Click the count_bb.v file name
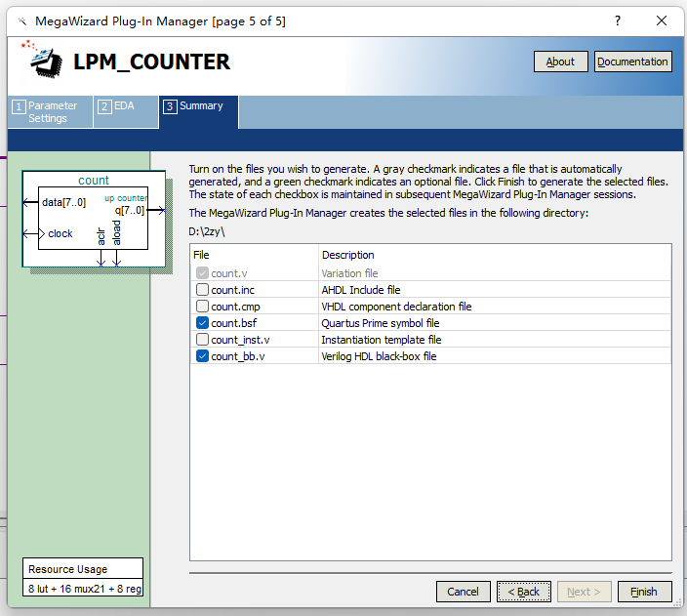 tap(238, 356)
